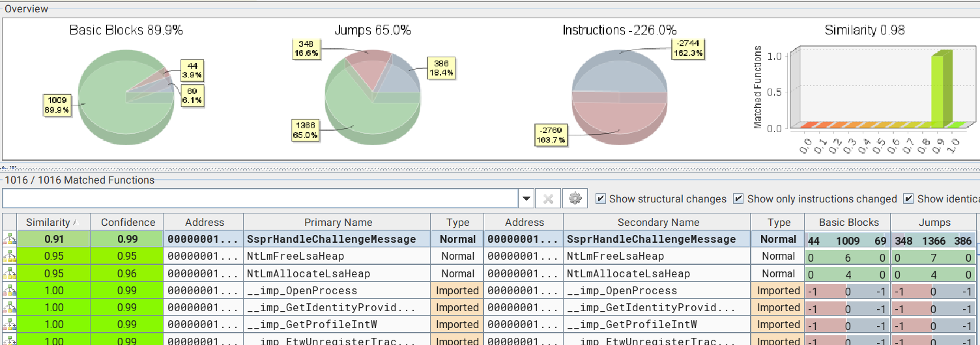Click primary Imported type cell of __imp_OpenProcess
Viewport: 980px width, 345px height.
[x=457, y=290]
